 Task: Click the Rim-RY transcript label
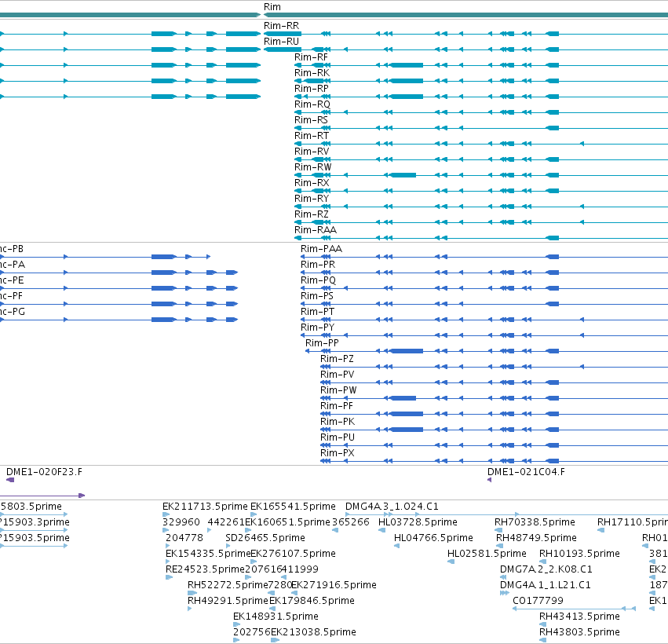click(x=312, y=199)
